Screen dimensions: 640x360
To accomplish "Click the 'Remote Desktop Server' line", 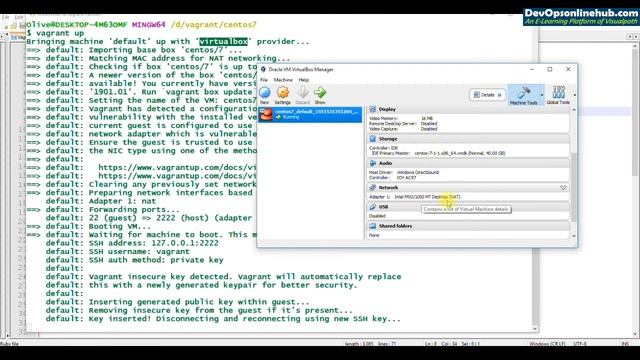I will click(x=403, y=124).
